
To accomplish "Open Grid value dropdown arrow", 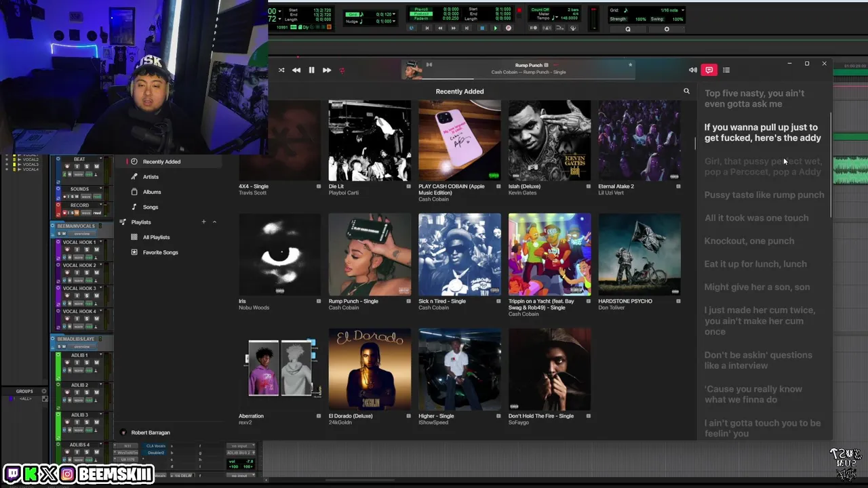I will click(x=393, y=14).
